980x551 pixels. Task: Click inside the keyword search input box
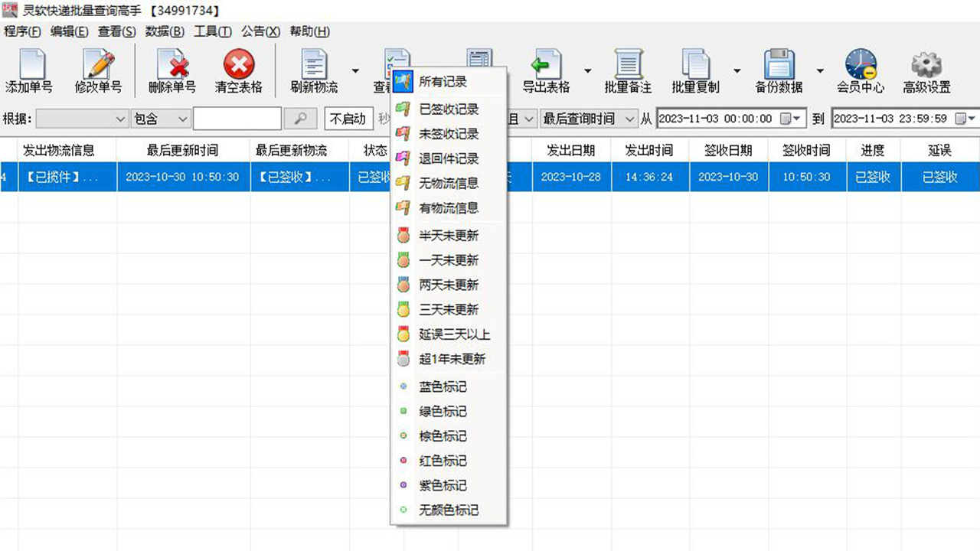[x=237, y=119]
